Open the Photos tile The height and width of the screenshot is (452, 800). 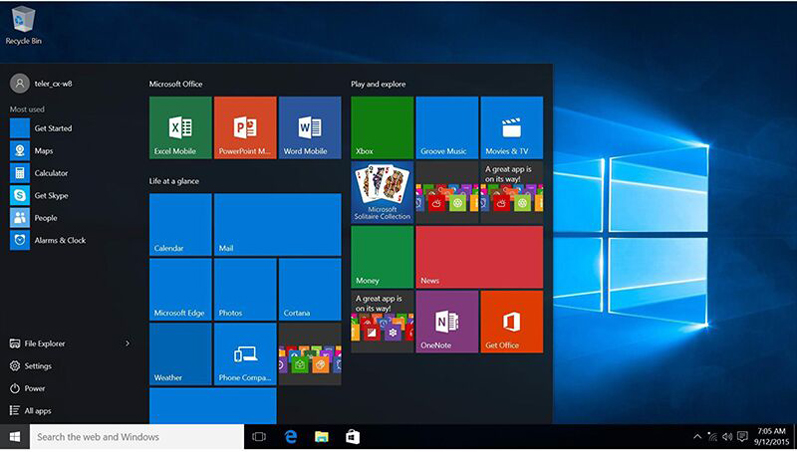(x=245, y=289)
